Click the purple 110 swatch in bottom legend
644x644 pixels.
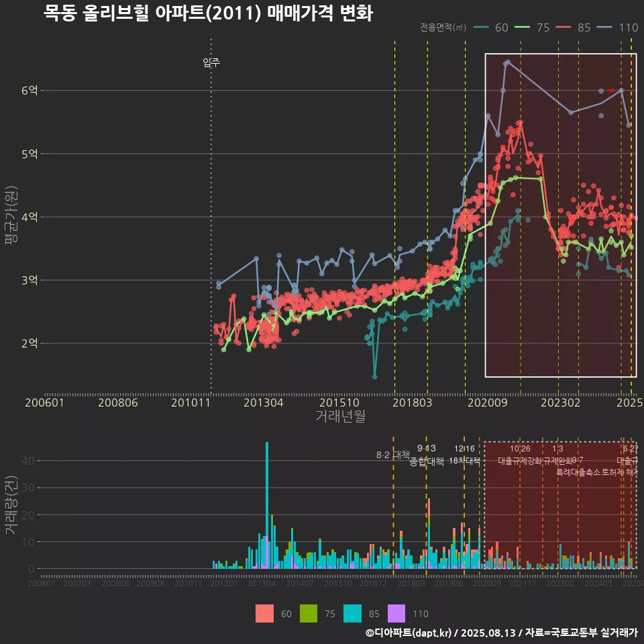click(396, 613)
